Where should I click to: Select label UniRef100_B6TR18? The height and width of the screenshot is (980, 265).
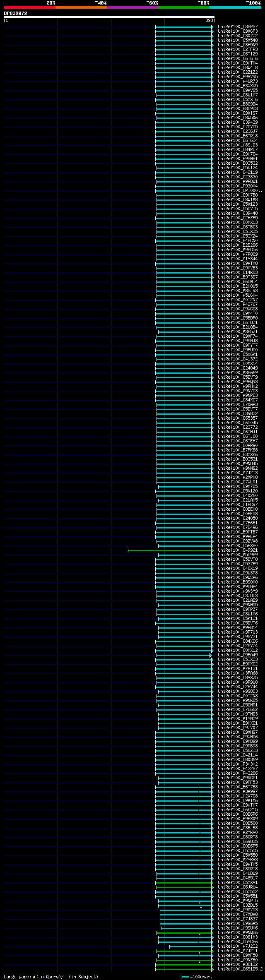[238, 136]
